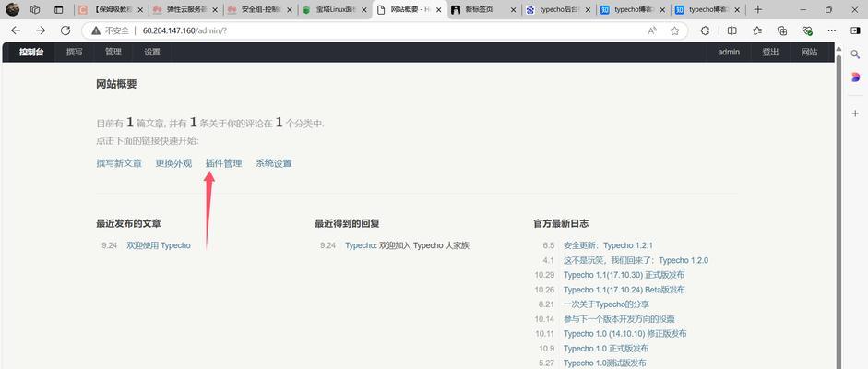The width and height of the screenshot is (868, 369).
Task: Open the Typecho 1.1(17.10.24) Beta版发布 entry
Action: pyautogui.click(x=624, y=290)
